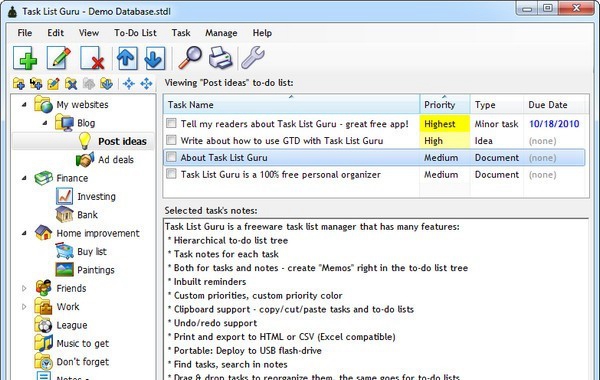Image resolution: width=600 pixels, height=380 pixels.
Task: Click the pale yellow High priority cell
Action: pyautogui.click(x=445, y=140)
